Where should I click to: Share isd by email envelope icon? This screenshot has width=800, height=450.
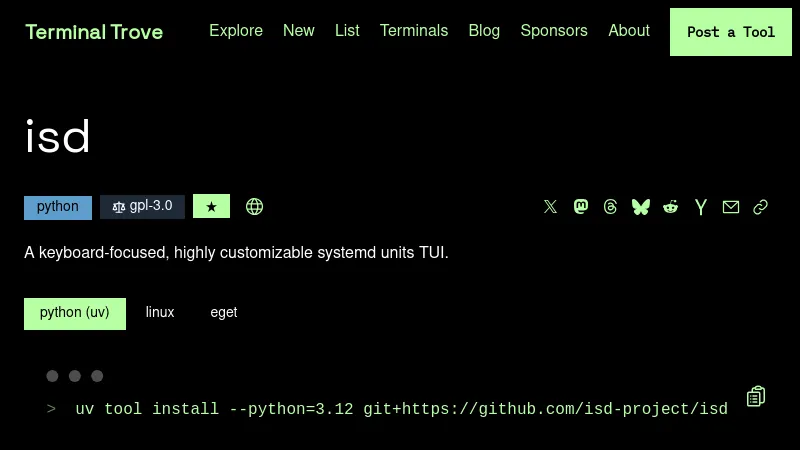(x=731, y=207)
